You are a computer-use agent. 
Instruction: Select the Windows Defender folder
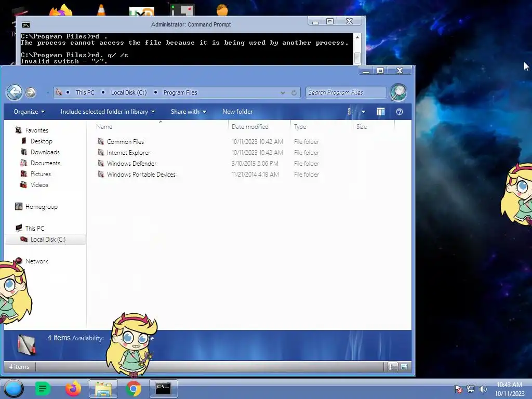(x=131, y=164)
